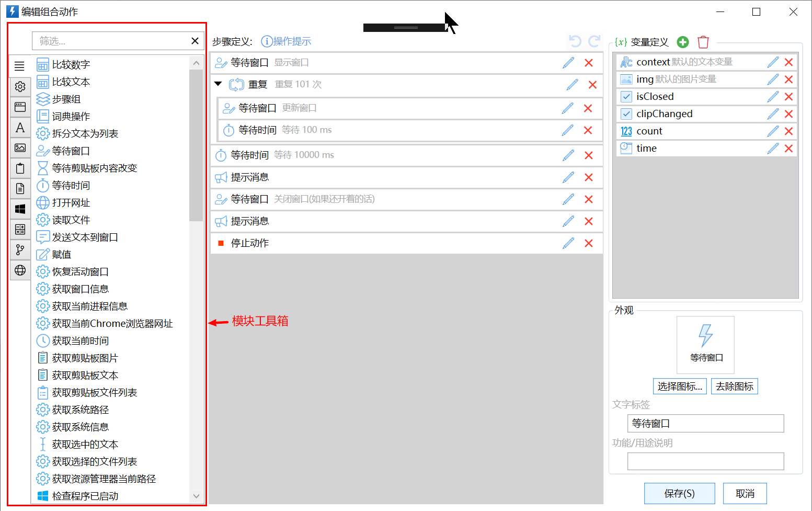Toggle the clipChanged checkbox
The width and height of the screenshot is (812, 511).
[x=626, y=114]
